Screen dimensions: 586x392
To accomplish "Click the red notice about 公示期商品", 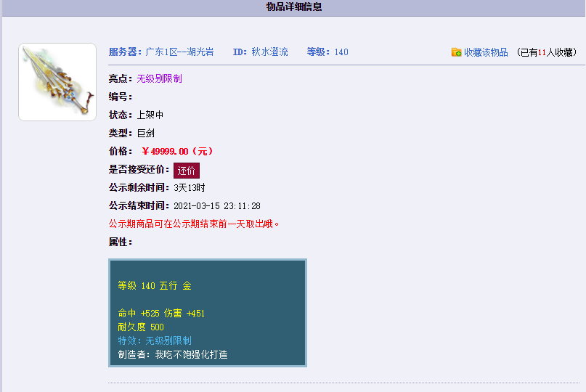I will click(x=194, y=224).
